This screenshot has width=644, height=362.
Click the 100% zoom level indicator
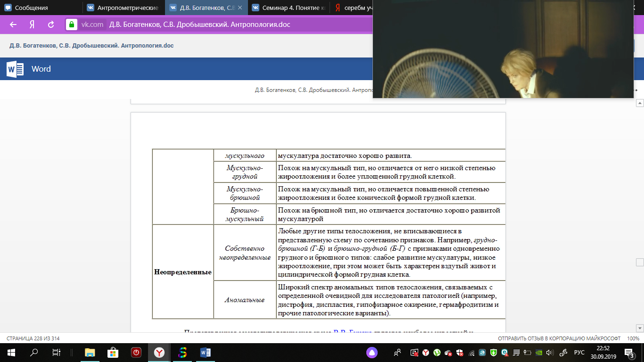click(633, 338)
